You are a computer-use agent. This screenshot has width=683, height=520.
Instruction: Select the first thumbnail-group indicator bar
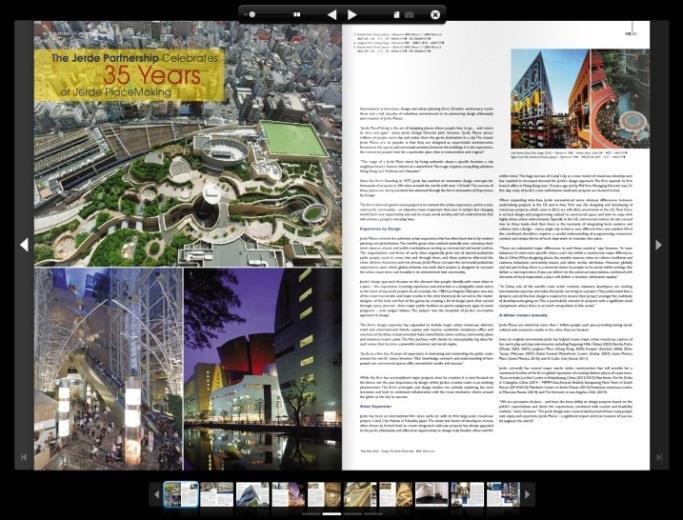point(311,514)
